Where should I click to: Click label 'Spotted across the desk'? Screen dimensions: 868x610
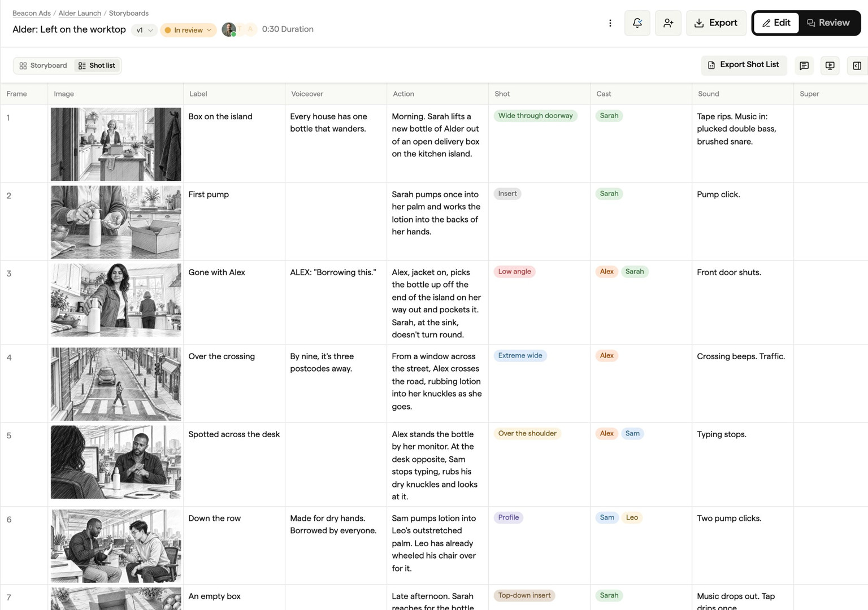[234, 434]
